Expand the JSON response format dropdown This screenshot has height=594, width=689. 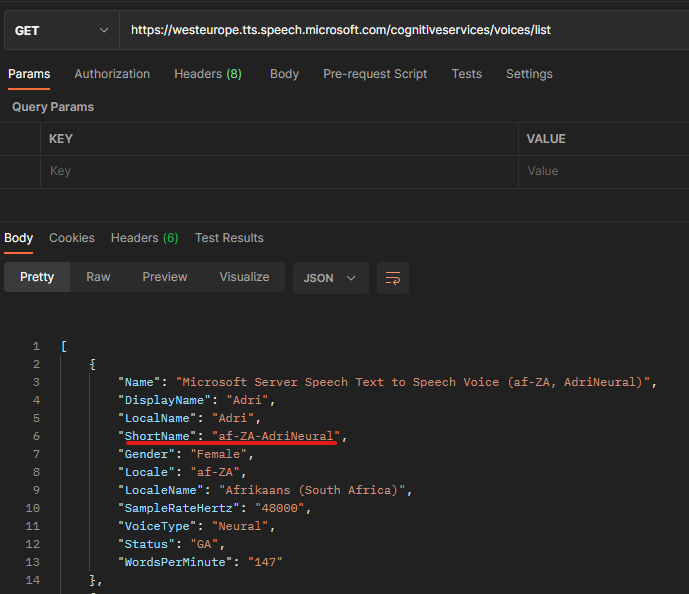(330, 278)
